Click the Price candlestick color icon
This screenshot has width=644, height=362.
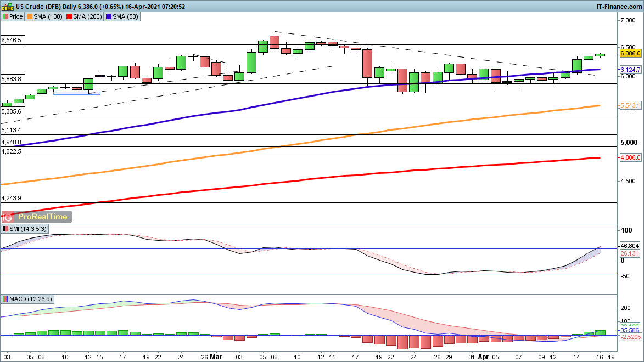point(5,16)
